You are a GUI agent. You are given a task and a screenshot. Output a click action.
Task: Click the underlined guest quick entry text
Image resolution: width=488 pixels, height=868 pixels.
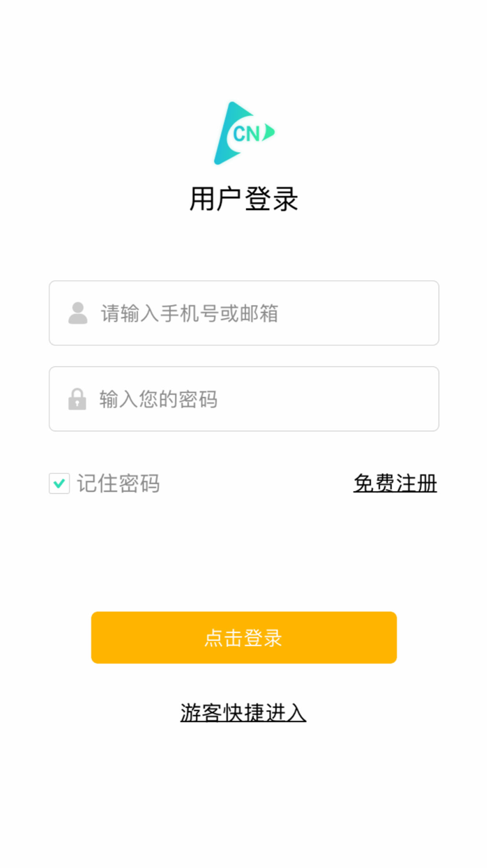coord(243,713)
